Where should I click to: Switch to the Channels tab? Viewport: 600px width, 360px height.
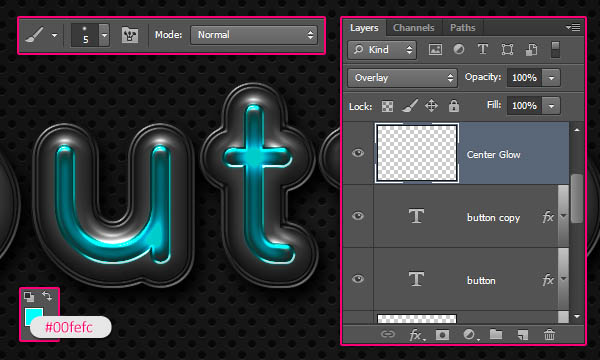coord(414,28)
